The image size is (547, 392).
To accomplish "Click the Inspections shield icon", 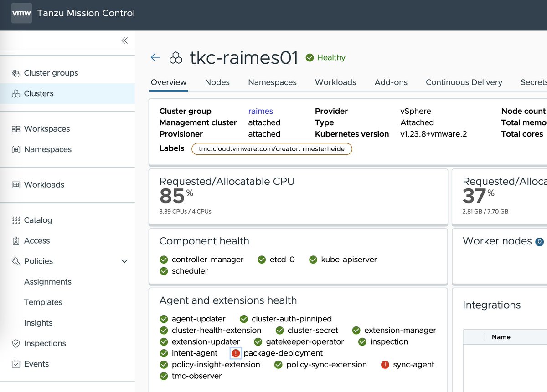I will pyautogui.click(x=16, y=343).
